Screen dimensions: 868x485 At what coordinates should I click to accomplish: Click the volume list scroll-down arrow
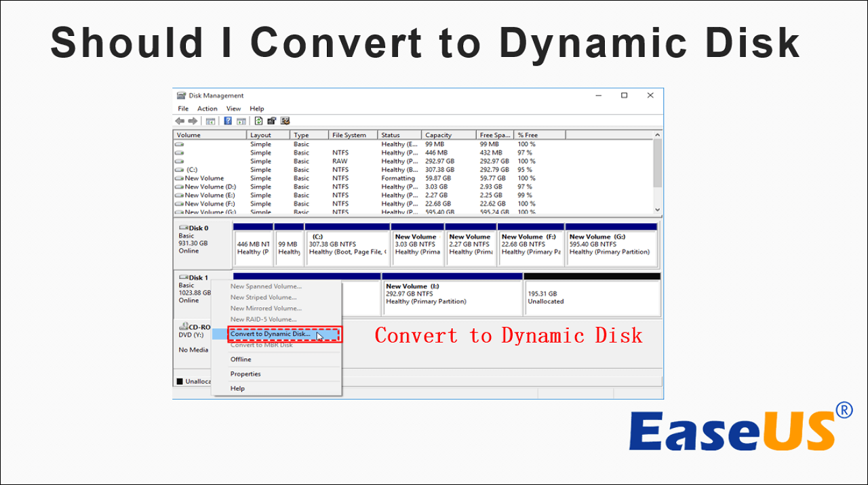point(657,210)
